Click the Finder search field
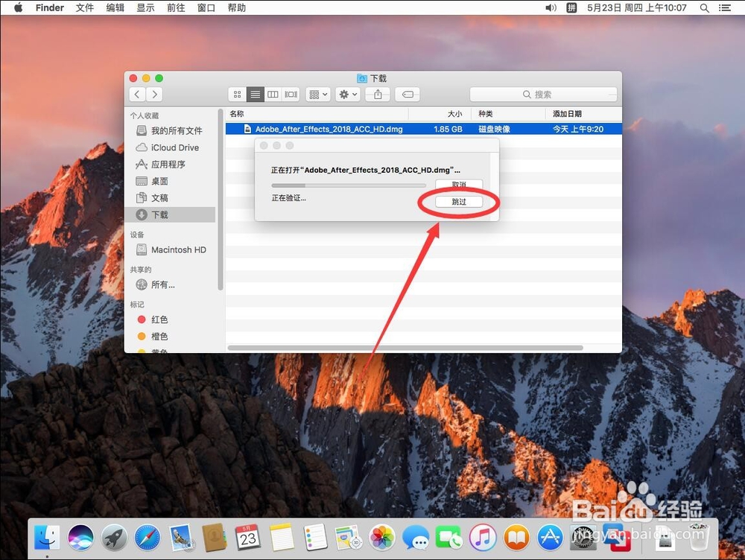This screenshot has height=560, width=745. (543, 95)
